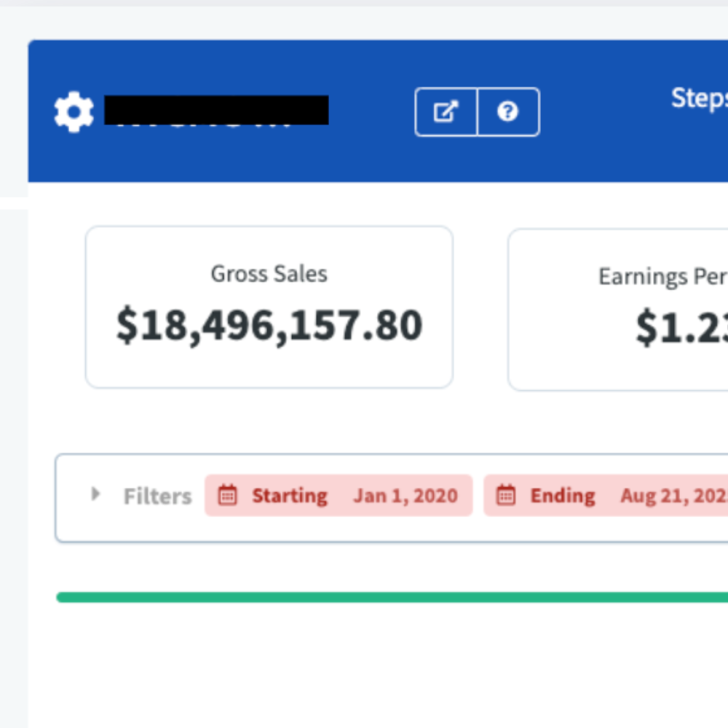
Task: Click the calendar icon on the Starting filter
Action: pyautogui.click(x=228, y=495)
